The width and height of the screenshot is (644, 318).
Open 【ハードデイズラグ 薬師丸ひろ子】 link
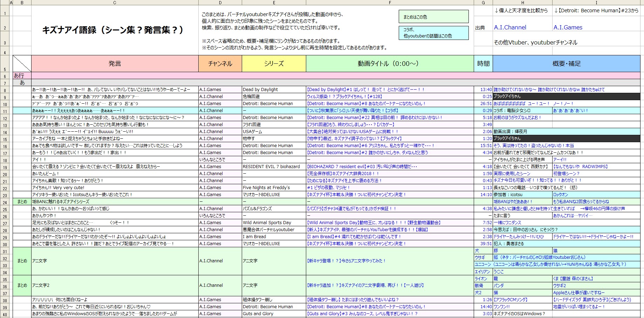pyautogui.click(x=592, y=300)
